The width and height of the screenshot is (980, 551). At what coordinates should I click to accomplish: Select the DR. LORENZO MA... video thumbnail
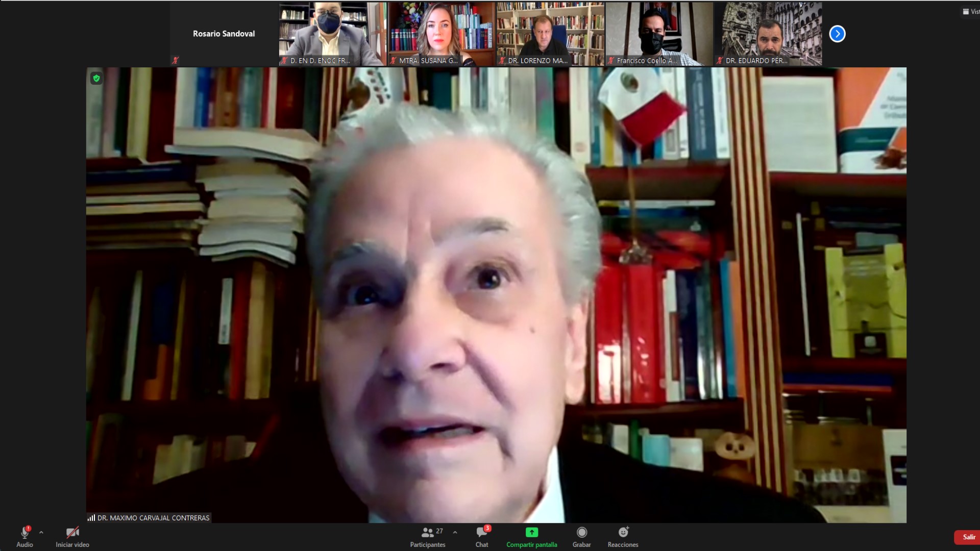(x=550, y=34)
